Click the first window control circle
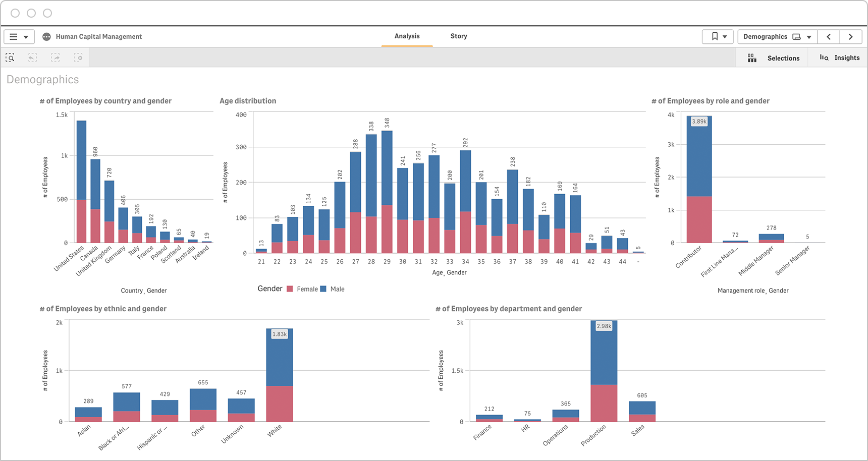 click(x=15, y=13)
